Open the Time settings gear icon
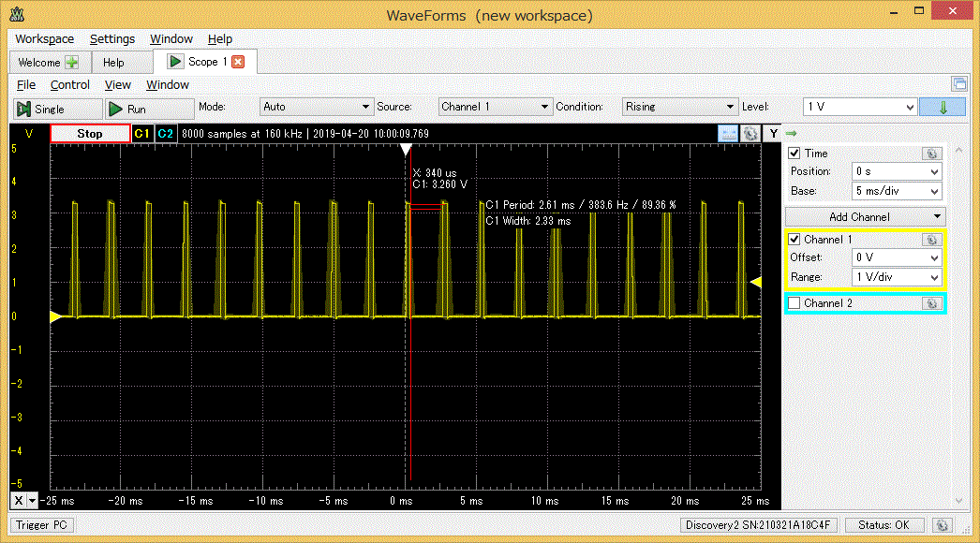The width and height of the screenshot is (980, 543). pos(931,154)
